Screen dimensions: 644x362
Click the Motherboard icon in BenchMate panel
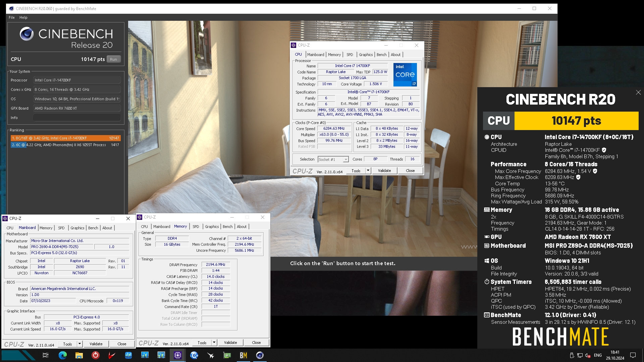487,246
